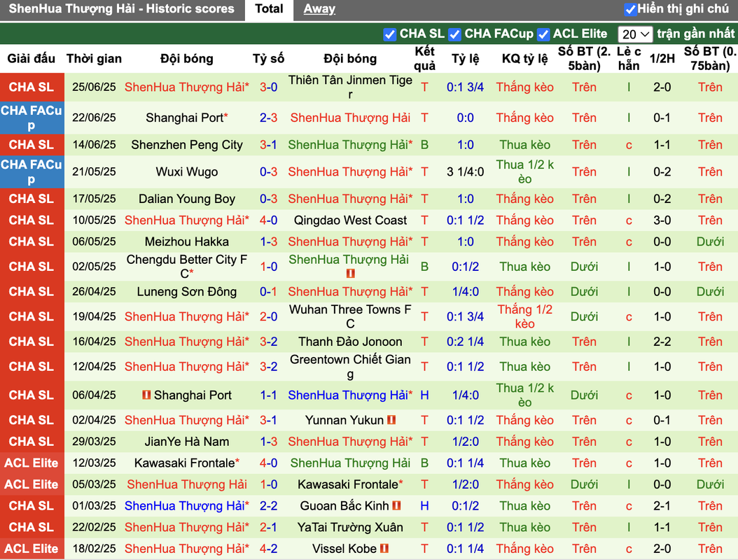Open Chengdu Better City FC team link
The image size is (738, 560).
pos(187,267)
